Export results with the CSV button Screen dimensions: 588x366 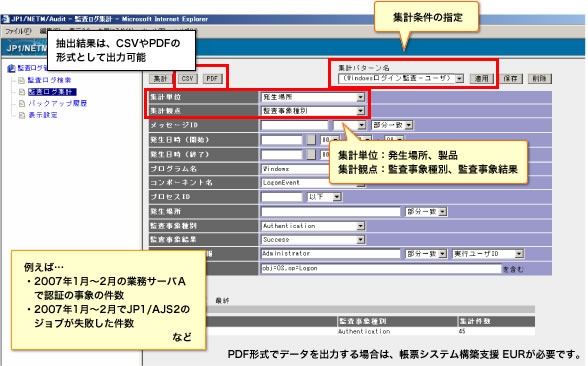(187, 79)
